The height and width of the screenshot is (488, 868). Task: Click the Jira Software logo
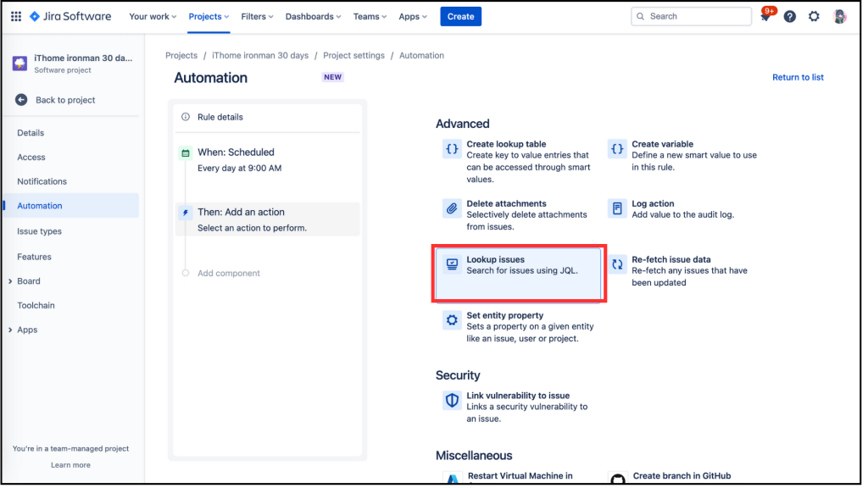tap(70, 17)
